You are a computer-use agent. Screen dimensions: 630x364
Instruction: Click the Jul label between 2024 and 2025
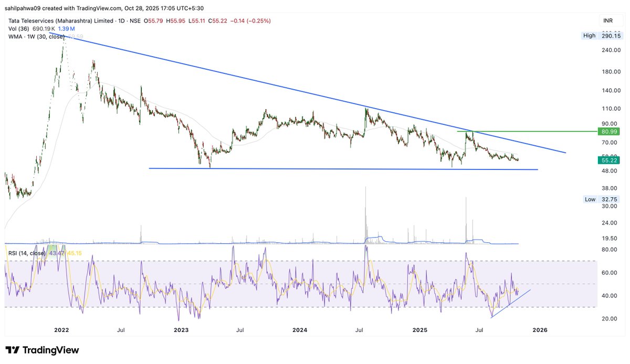pyautogui.click(x=360, y=330)
